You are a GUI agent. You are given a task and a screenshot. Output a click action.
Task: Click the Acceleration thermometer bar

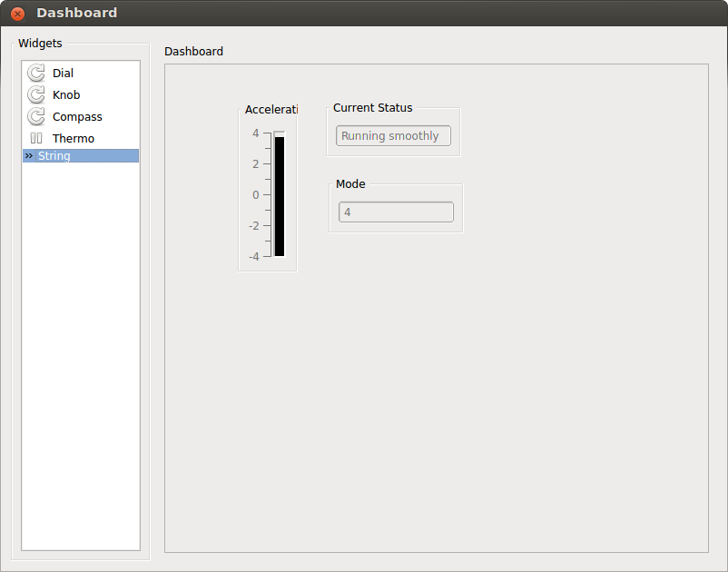tap(279, 194)
